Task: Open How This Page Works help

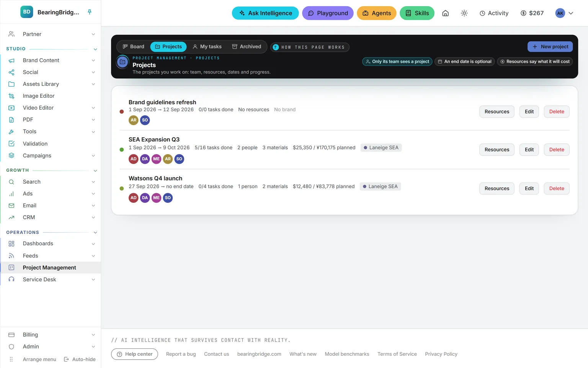Action: (310, 47)
